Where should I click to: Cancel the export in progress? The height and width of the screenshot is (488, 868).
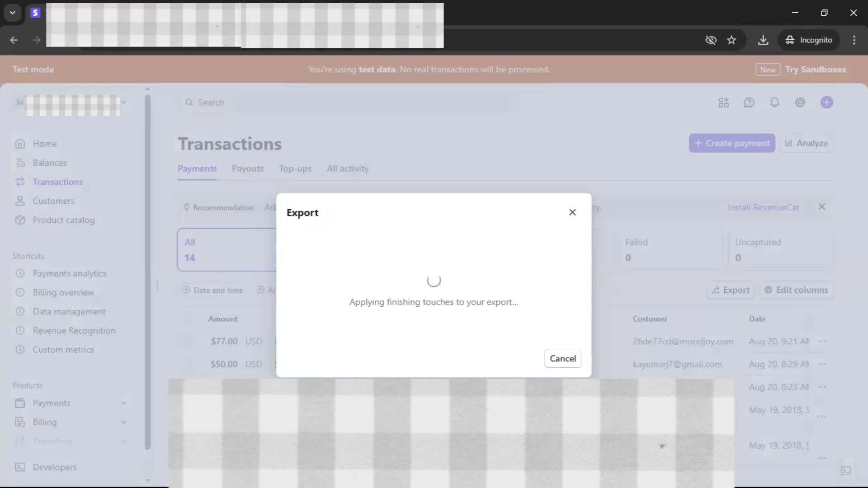point(562,358)
